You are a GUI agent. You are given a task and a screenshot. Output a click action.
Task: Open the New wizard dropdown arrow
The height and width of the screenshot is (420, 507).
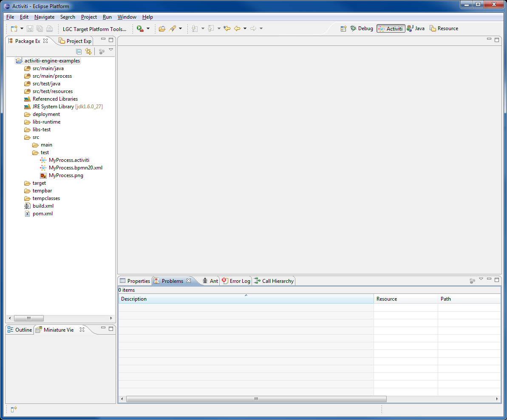(22, 28)
